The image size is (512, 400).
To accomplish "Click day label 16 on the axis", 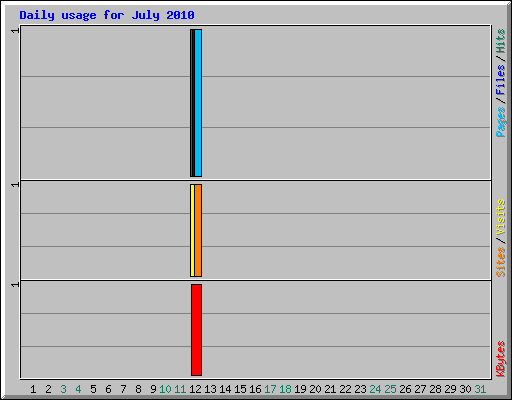I will 255,389.
